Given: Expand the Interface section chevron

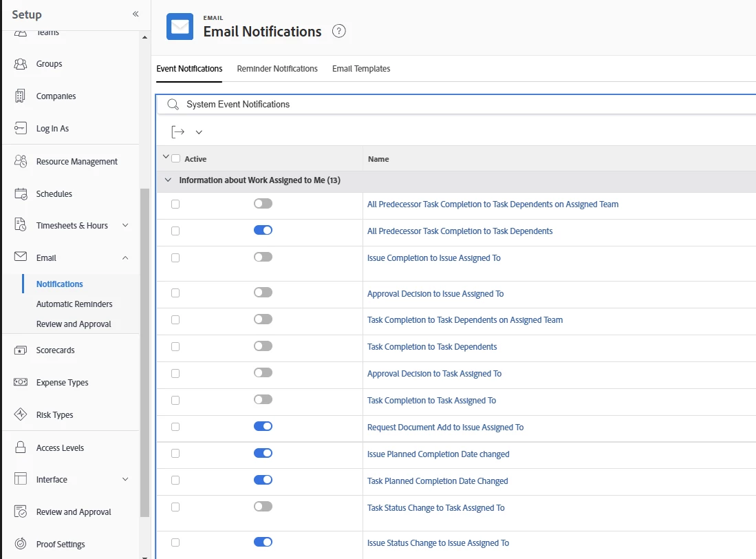Looking at the screenshot, I should [125, 479].
